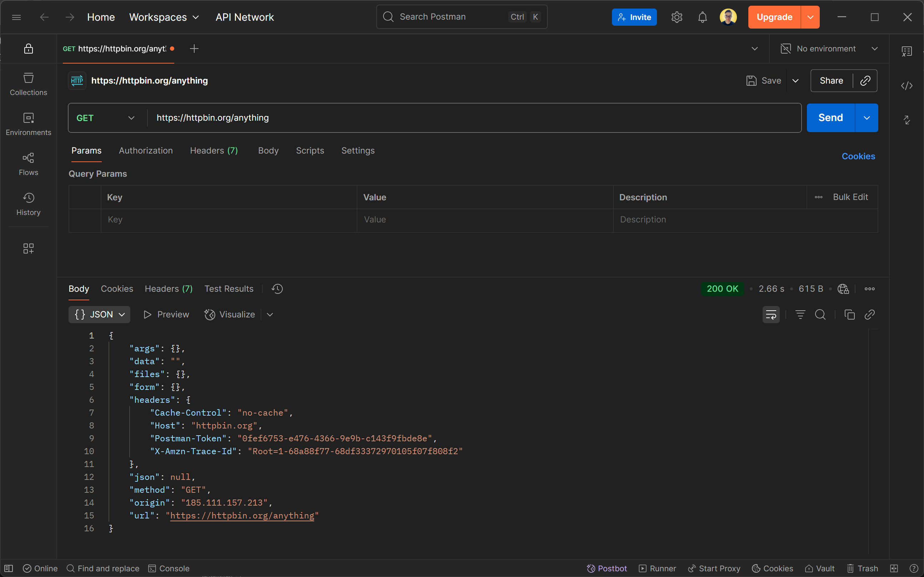View the Test Results tab
This screenshot has height=577, width=924.
(229, 288)
